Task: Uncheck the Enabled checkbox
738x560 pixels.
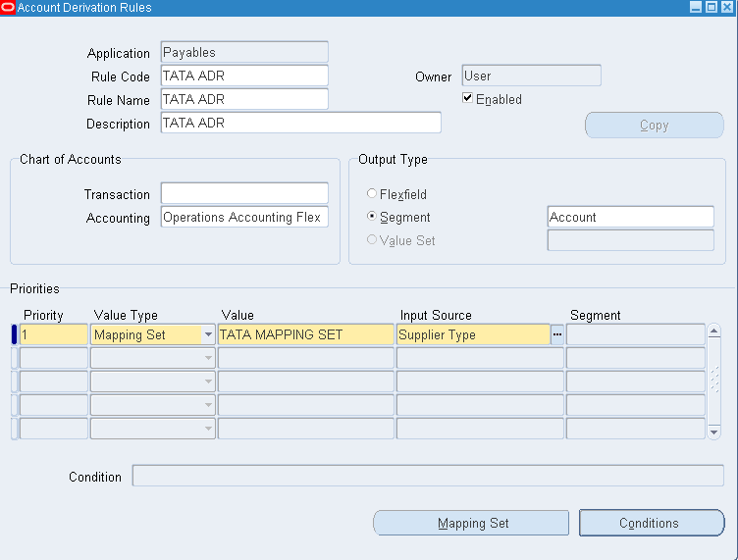Action: click(x=468, y=99)
